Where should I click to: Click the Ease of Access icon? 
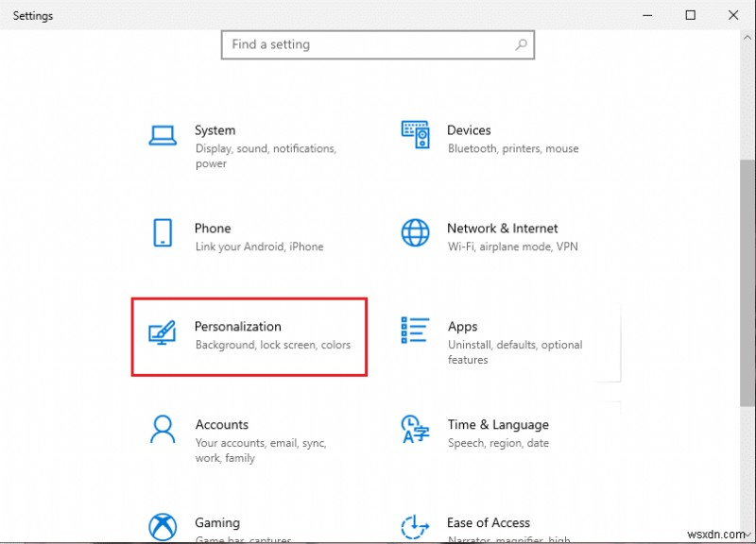click(x=414, y=527)
